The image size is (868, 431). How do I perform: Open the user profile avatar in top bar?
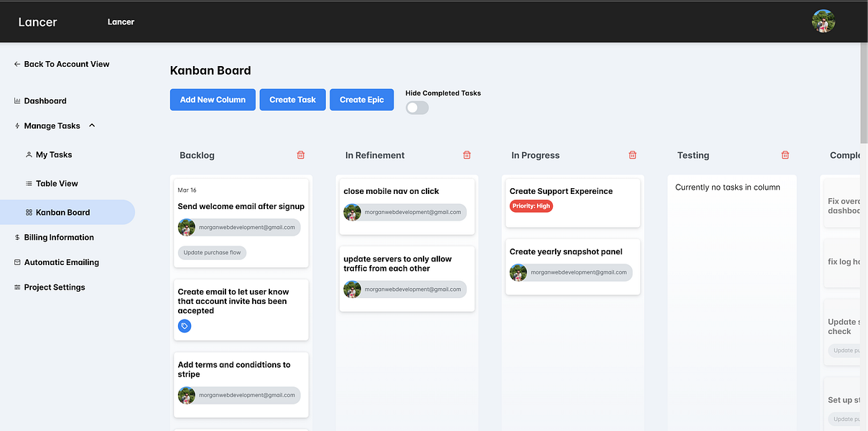(x=823, y=21)
